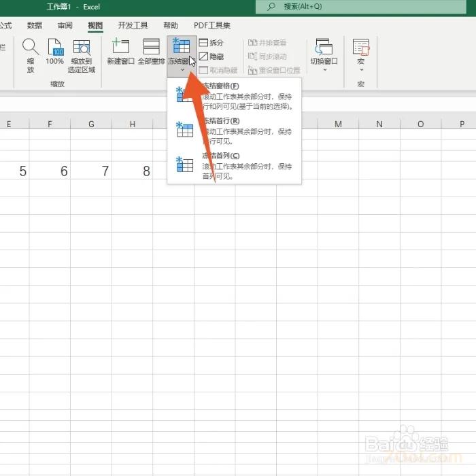Reset zoom to 100%
Image resolution: width=476 pixels, height=476 pixels.
tap(54, 52)
